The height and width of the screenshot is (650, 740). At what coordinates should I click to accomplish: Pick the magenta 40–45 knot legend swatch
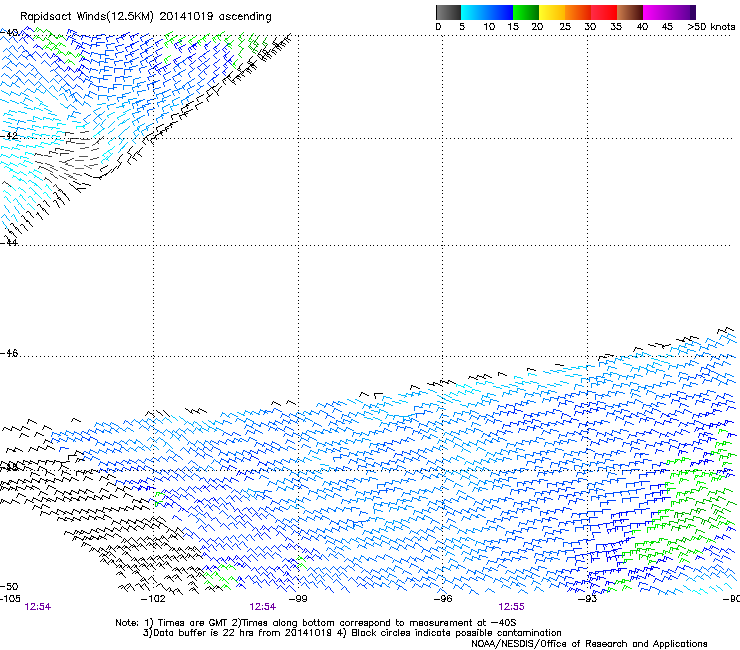(x=656, y=12)
